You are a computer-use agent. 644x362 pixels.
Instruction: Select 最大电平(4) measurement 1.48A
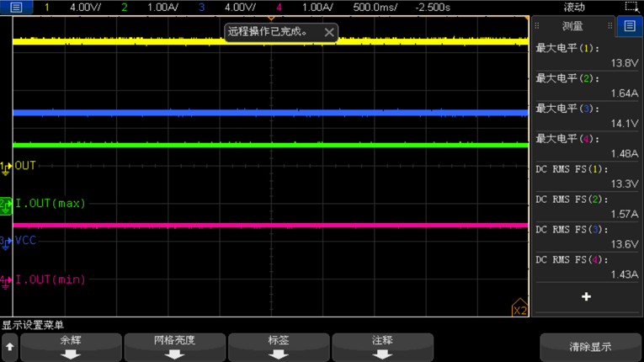(587, 146)
